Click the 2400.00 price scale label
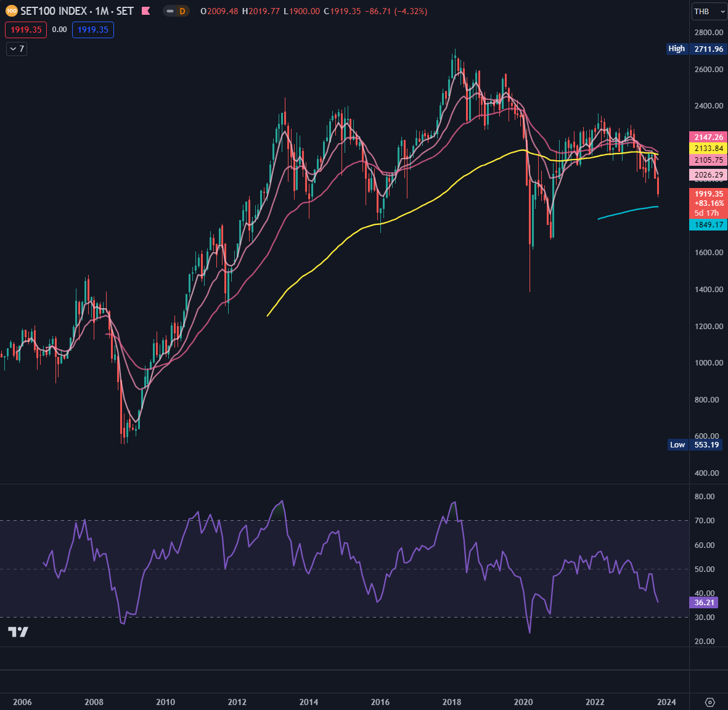Screen dimensions: 728x710 709,106
